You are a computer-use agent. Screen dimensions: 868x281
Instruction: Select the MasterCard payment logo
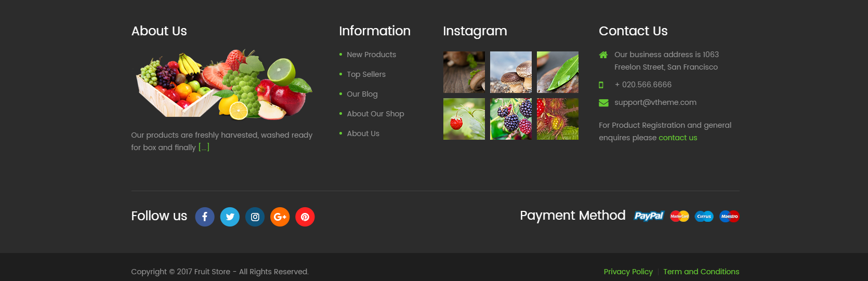pyautogui.click(x=679, y=216)
